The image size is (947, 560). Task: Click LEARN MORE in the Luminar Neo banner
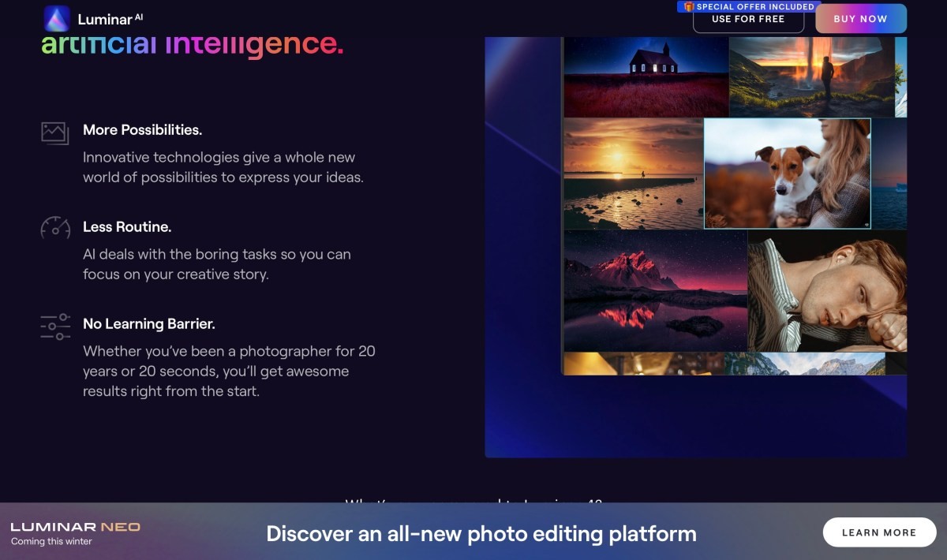click(879, 532)
